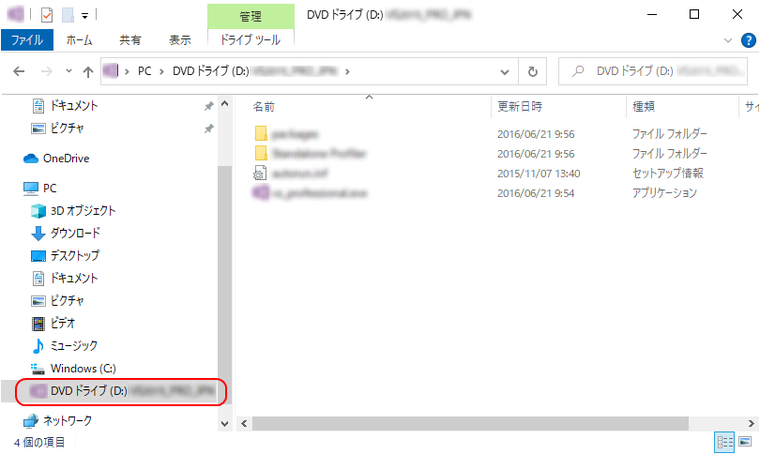Image resolution: width=760 pixels, height=454 pixels.
Task: Expand the ribbon with chevron arrow
Action: [x=728, y=41]
